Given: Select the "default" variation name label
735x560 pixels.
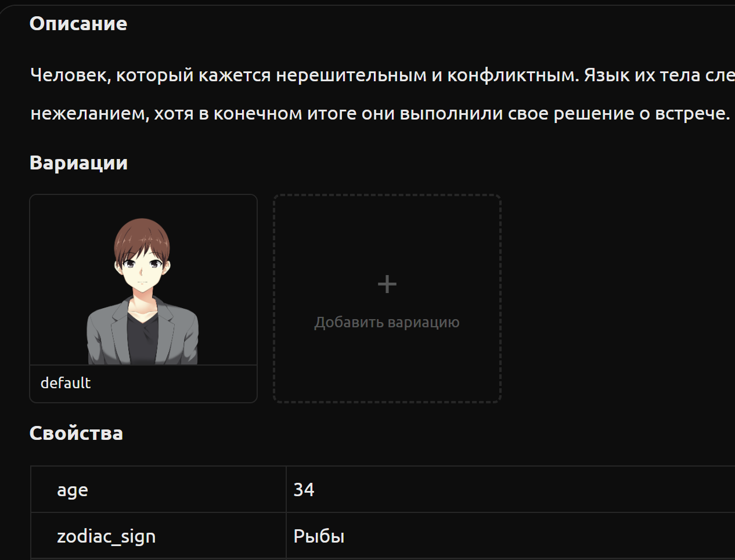Looking at the screenshot, I should tap(66, 383).
